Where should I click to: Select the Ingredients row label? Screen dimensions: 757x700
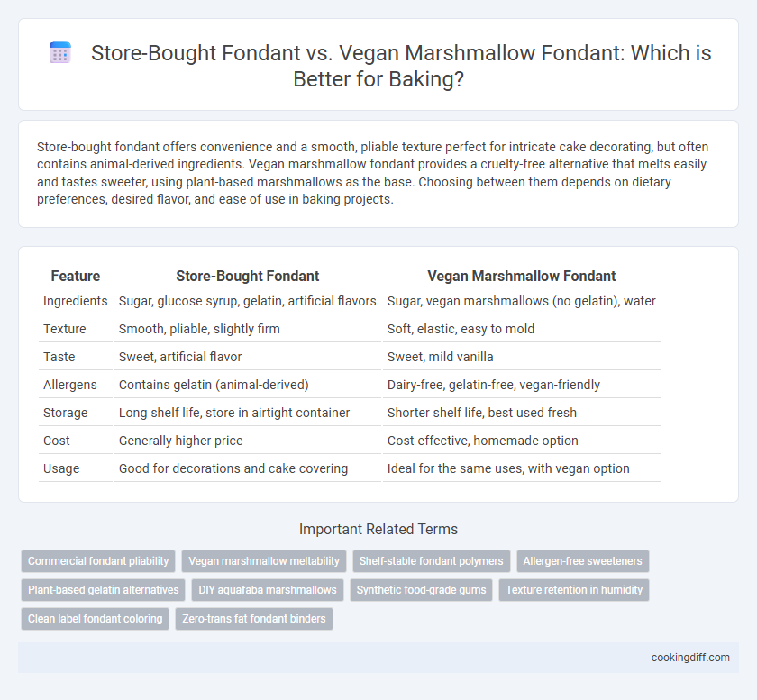coord(76,301)
